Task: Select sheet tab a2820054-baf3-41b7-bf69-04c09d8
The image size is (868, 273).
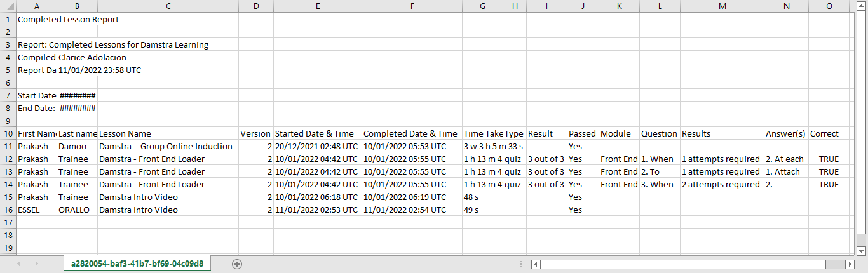Action: [x=137, y=264]
